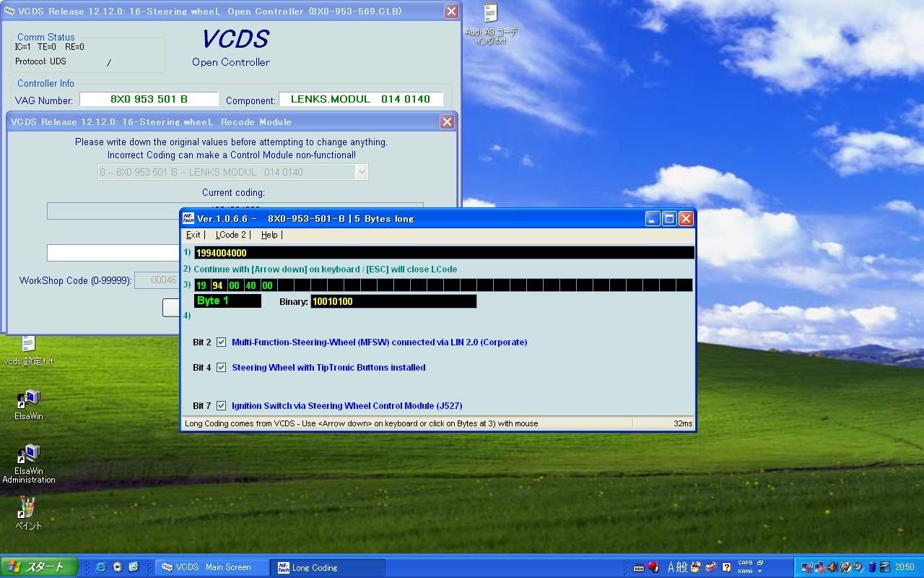
Task: Click the third quick launch icon beside Media Player
Action: coord(134,567)
